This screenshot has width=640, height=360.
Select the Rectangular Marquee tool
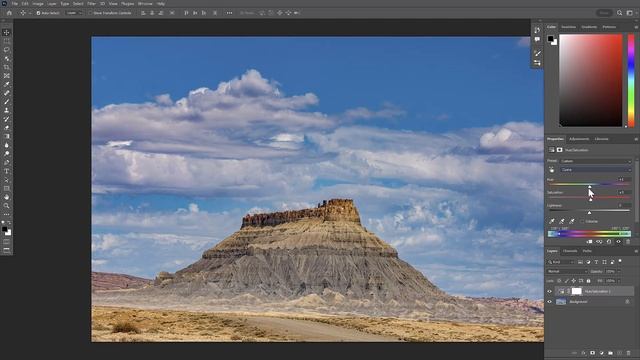(x=7, y=41)
